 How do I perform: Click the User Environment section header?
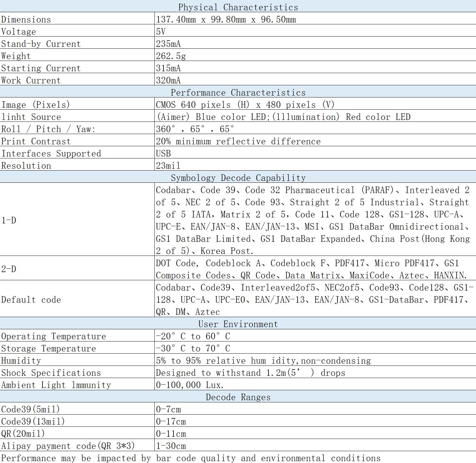(238, 324)
